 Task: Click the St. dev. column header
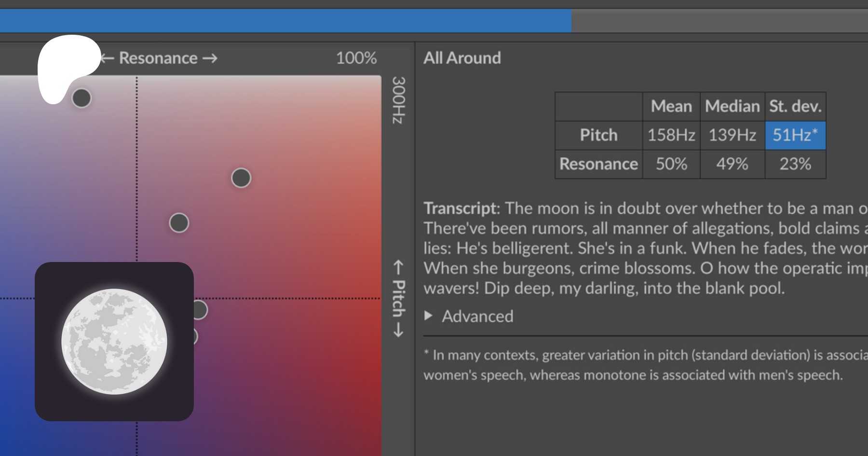[795, 107]
